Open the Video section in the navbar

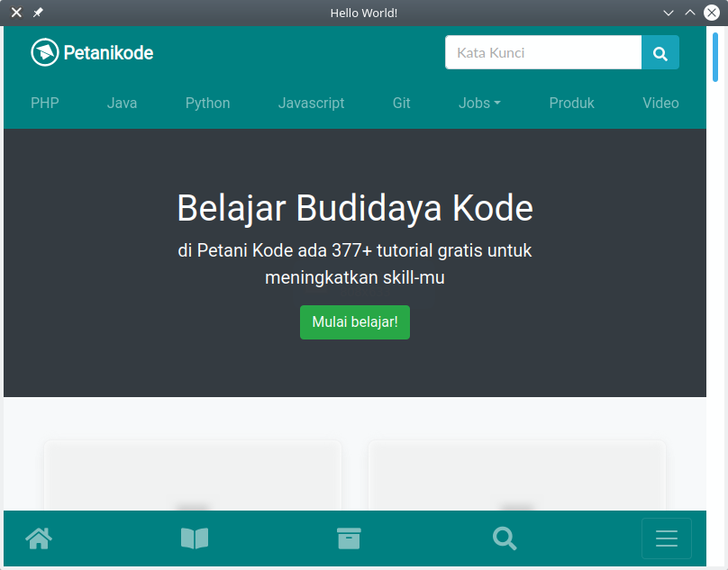[x=660, y=103]
